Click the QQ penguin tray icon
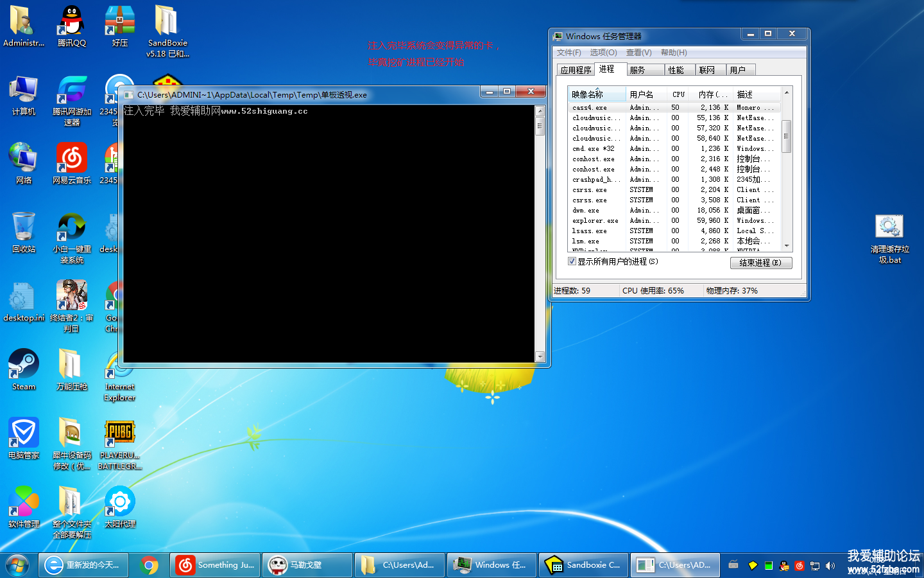The height and width of the screenshot is (578, 924). point(784,566)
